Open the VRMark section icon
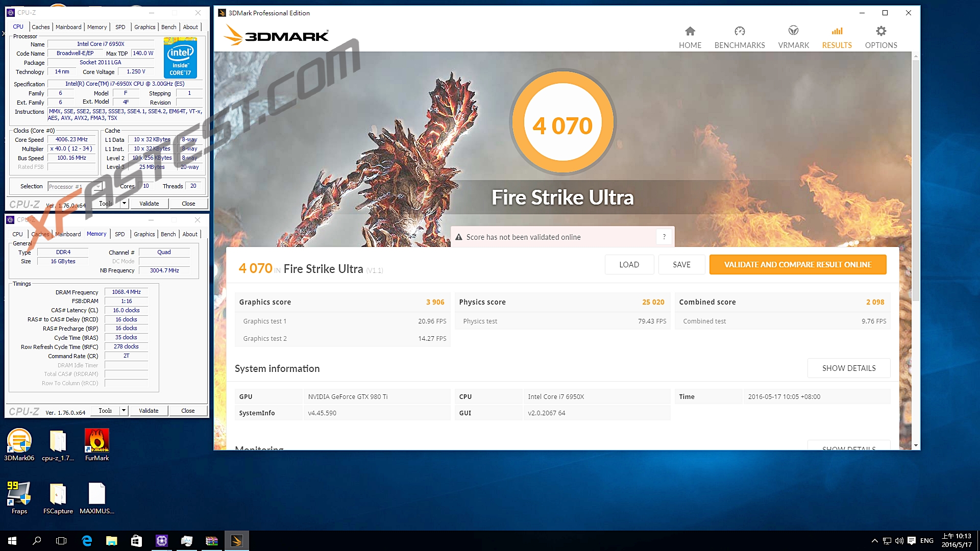The width and height of the screenshot is (980, 551). (x=793, y=32)
